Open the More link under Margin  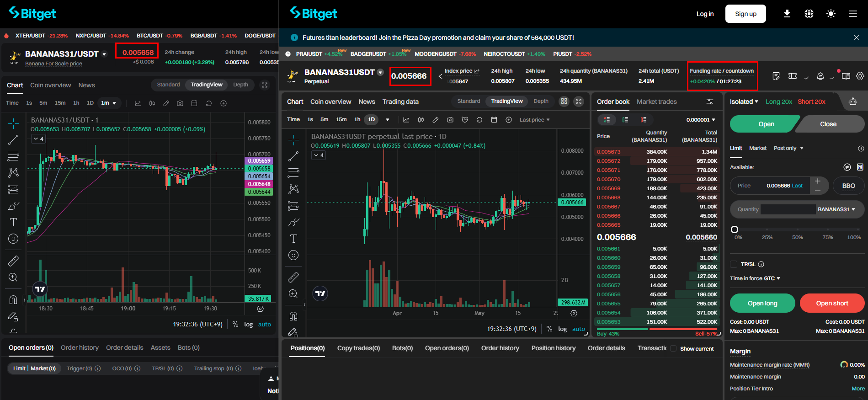(858, 389)
